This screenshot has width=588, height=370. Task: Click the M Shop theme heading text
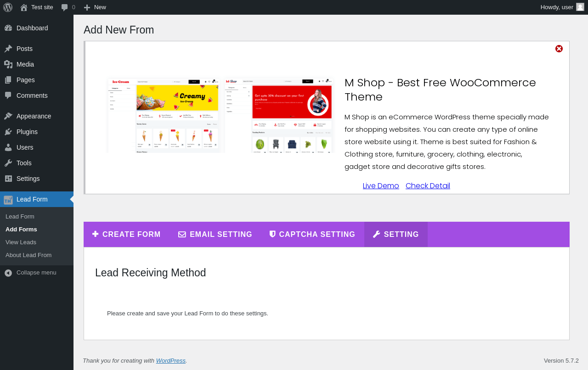tap(440, 90)
